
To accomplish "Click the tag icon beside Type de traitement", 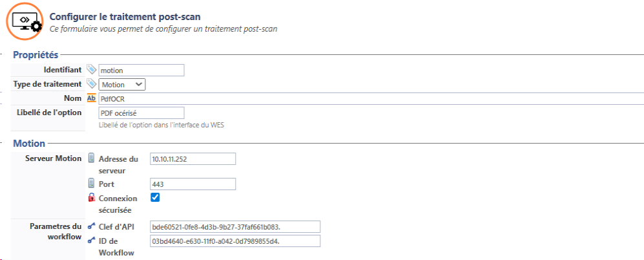I will tap(91, 84).
